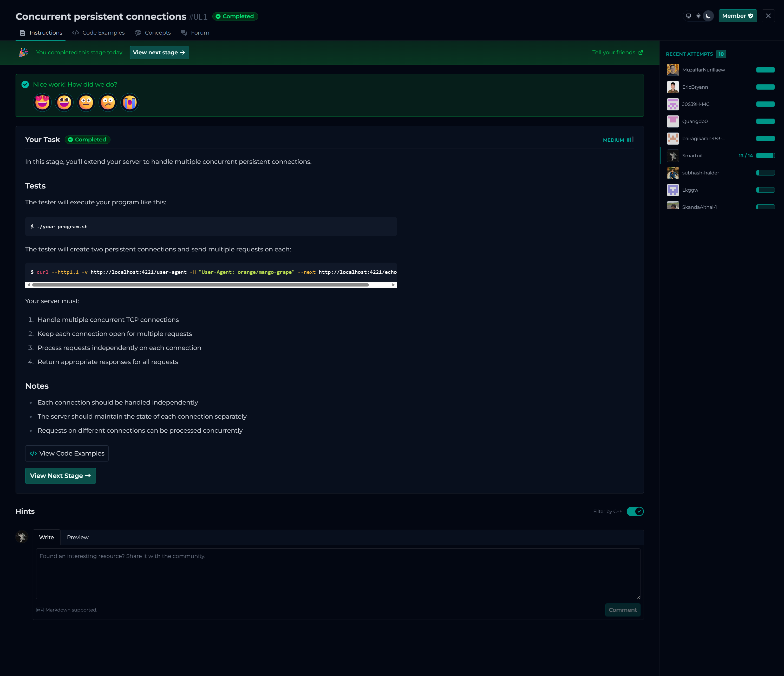
Task: Select the neutral face emoji rating
Action: click(x=86, y=103)
